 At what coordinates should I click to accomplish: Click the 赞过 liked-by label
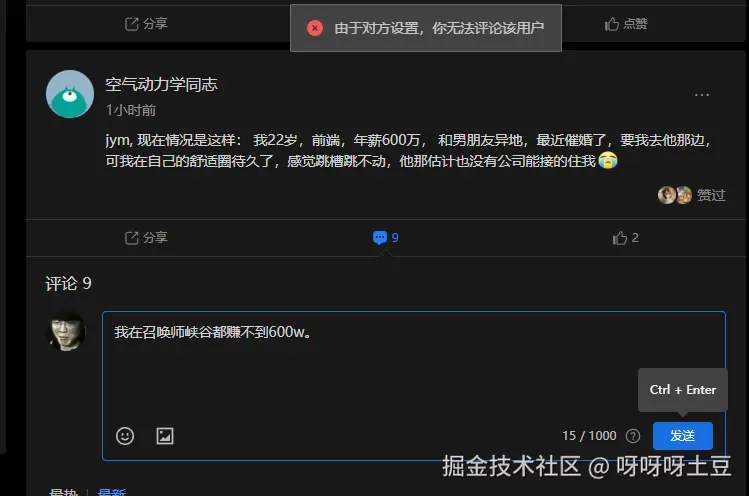pos(711,195)
